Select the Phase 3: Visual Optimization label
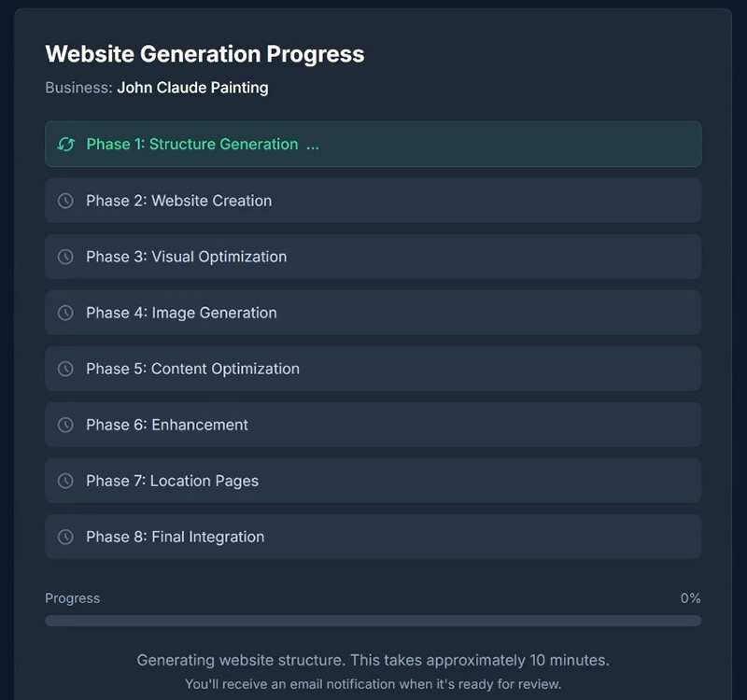 pyautogui.click(x=186, y=257)
